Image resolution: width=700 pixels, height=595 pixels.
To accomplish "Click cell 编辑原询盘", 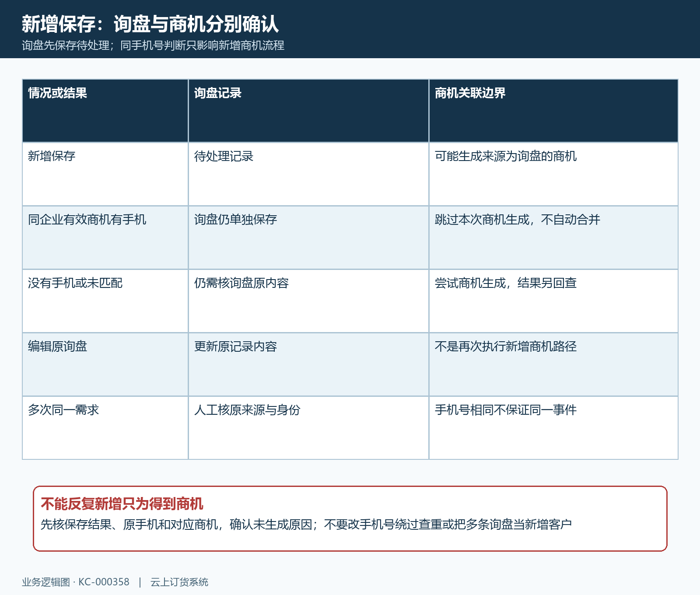I will coord(105,364).
